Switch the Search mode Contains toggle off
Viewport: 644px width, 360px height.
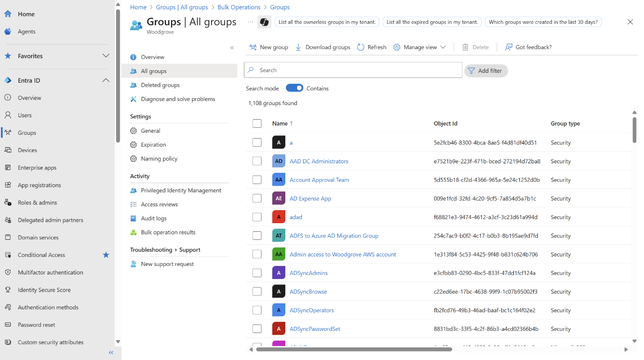(x=294, y=88)
